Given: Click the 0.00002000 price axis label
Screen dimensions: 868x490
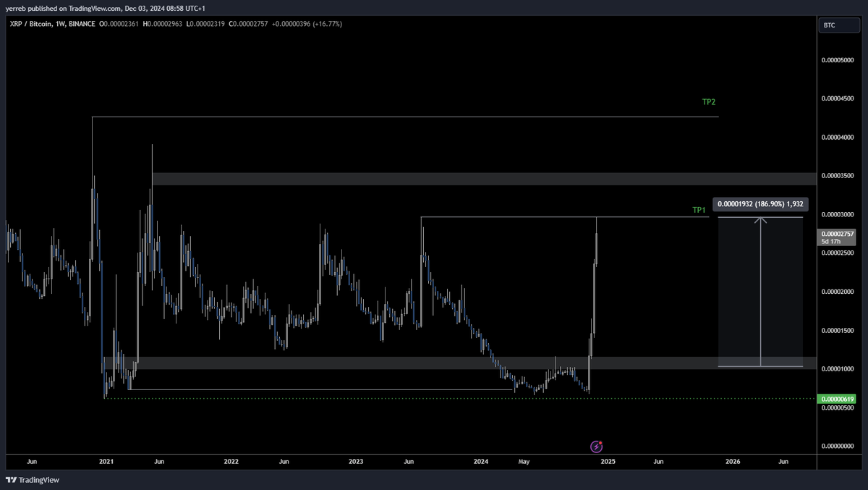Looking at the screenshot, I should pos(838,292).
